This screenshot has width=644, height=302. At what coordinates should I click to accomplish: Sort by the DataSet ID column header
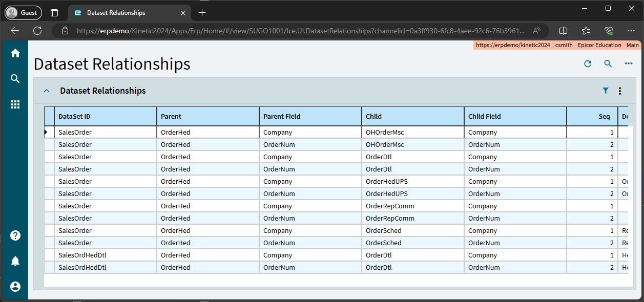(x=105, y=116)
